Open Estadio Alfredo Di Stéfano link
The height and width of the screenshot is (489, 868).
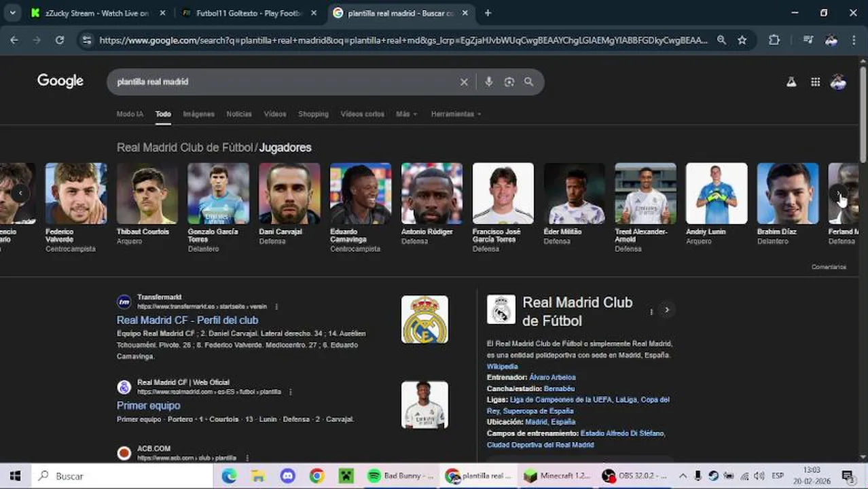click(x=622, y=433)
